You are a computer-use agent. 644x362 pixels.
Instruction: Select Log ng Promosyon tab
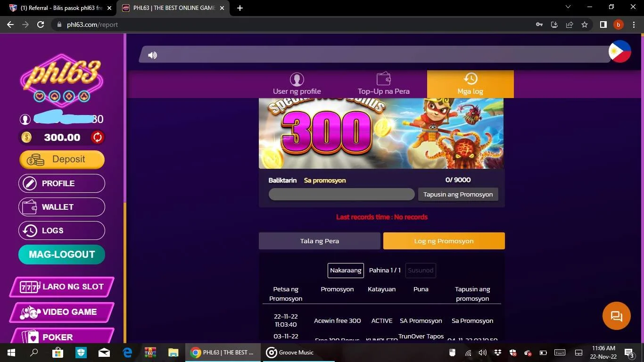click(x=444, y=241)
